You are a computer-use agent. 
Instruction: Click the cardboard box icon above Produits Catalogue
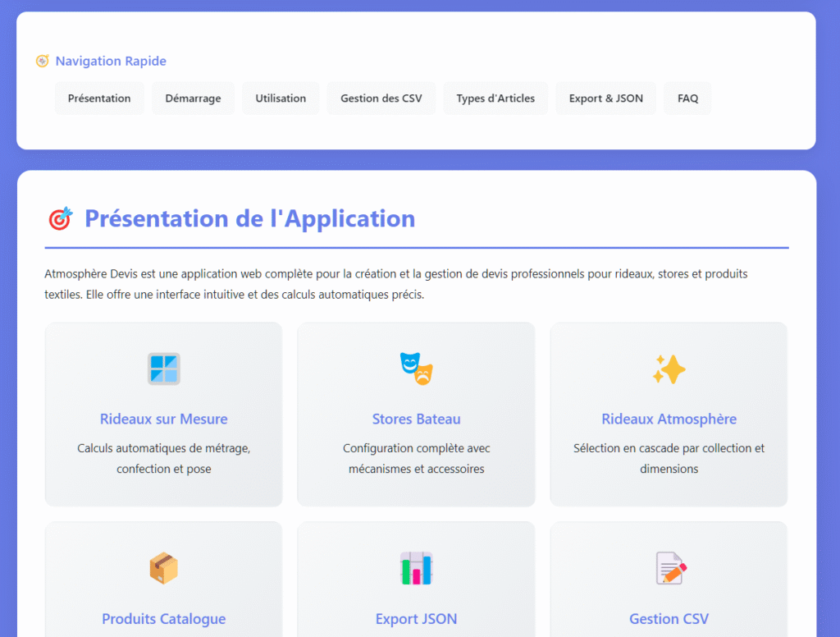tap(164, 568)
